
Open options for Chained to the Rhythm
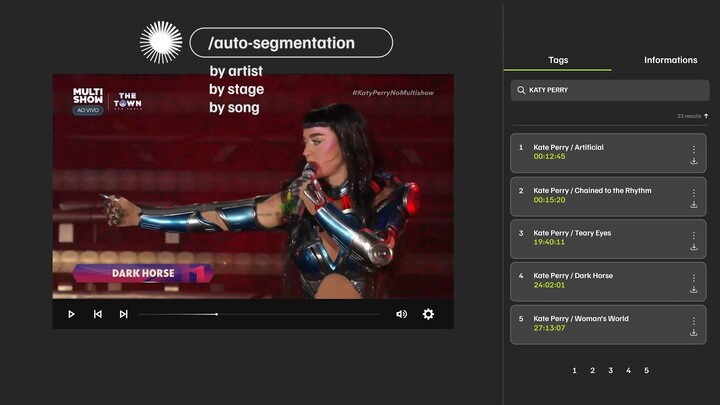(694, 193)
